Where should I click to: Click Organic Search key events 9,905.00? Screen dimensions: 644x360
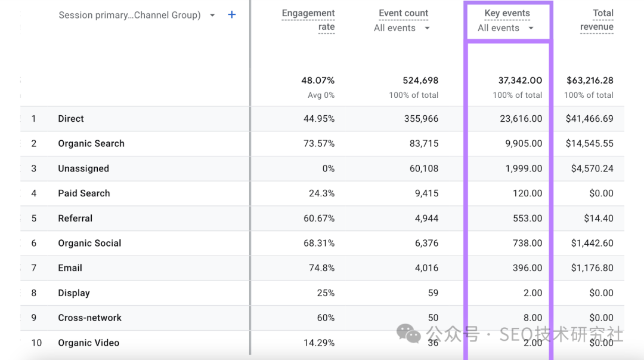click(524, 144)
